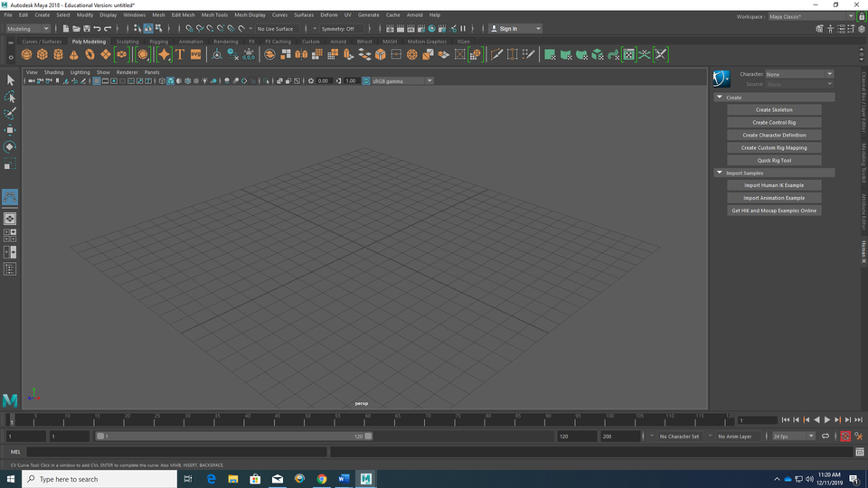Switch to the Rigging shelf tab
This screenshot has width=868, height=488.
159,42
